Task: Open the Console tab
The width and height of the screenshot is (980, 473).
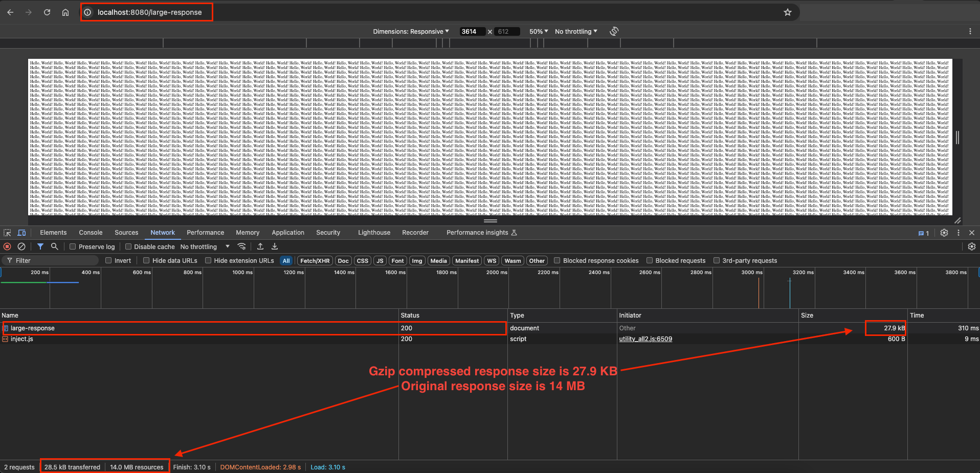Action: (x=91, y=233)
